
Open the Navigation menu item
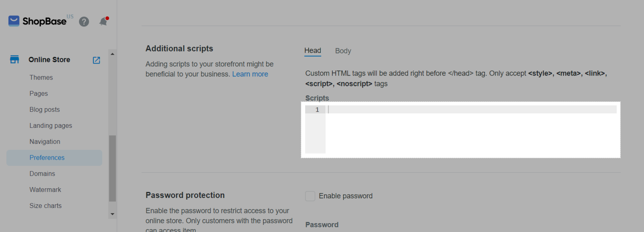pyautogui.click(x=45, y=142)
